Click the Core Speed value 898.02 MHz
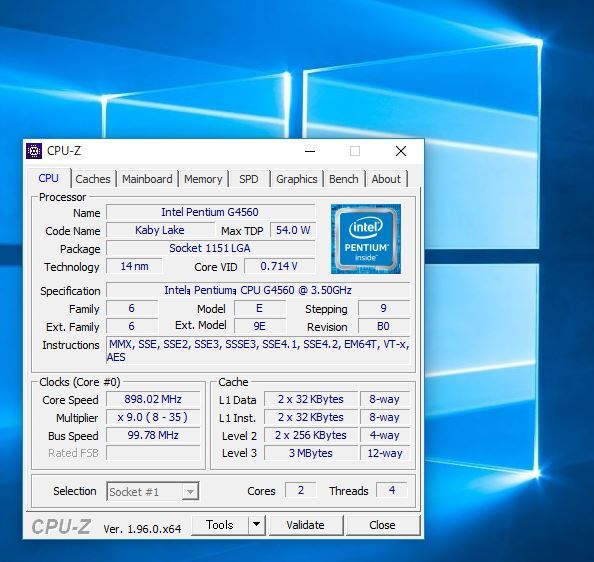594x562 pixels. coord(153,399)
